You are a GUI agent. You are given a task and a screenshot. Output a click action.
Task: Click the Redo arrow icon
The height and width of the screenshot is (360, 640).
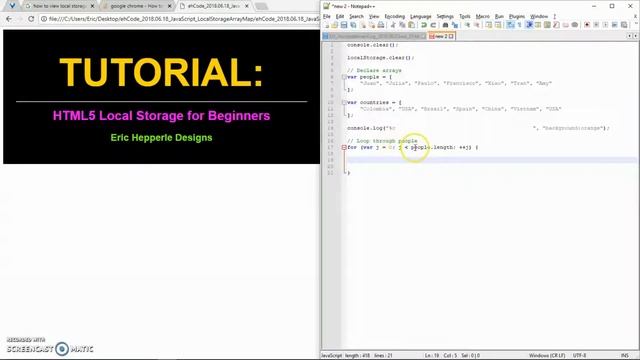coord(433,25)
